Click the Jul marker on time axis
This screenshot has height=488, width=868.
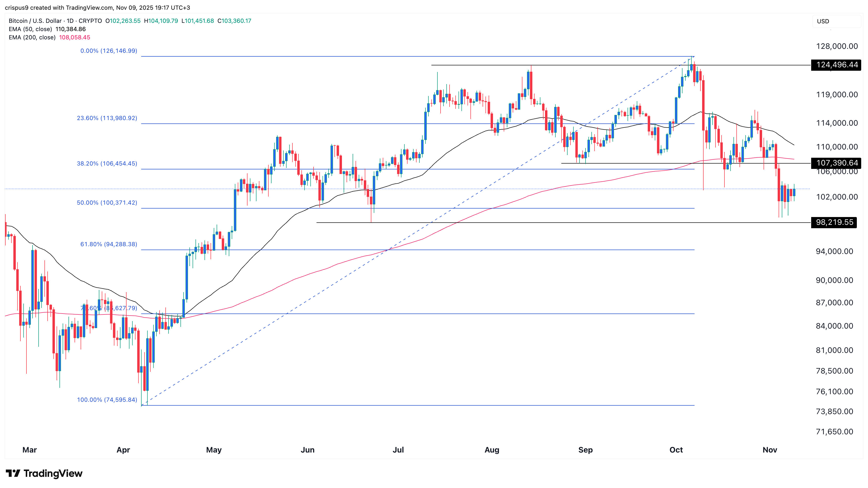[x=398, y=450]
